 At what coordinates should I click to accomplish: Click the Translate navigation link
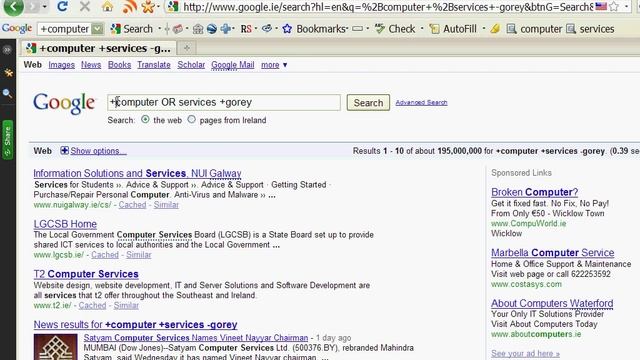pyautogui.click(x=154, y=65)
